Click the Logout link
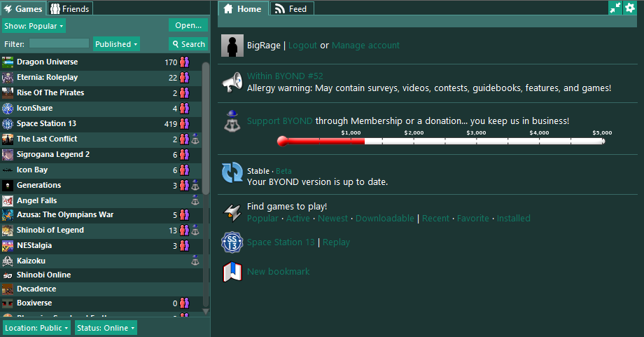 click(x=302, y=46)
